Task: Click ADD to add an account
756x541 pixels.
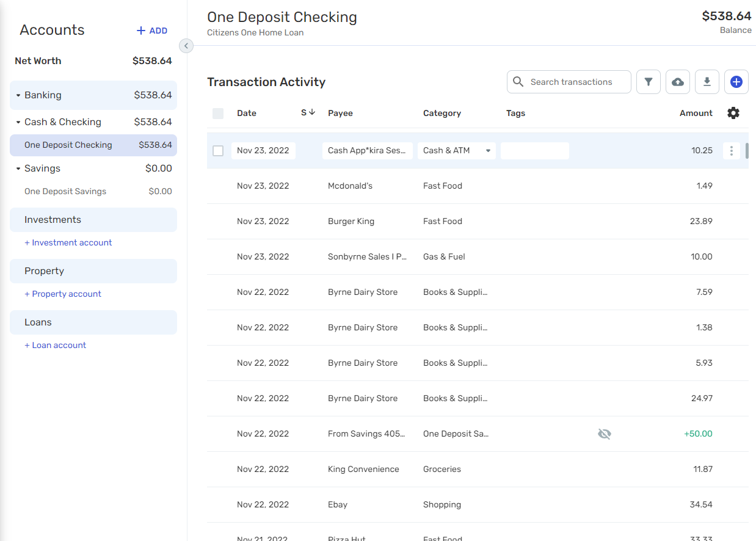Action: [x=152, y=31]
